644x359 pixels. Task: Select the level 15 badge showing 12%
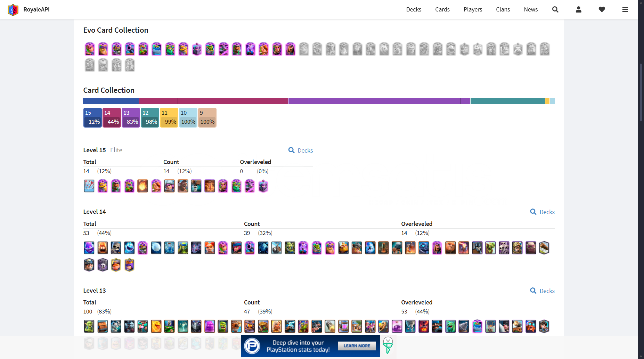point(92,117)
